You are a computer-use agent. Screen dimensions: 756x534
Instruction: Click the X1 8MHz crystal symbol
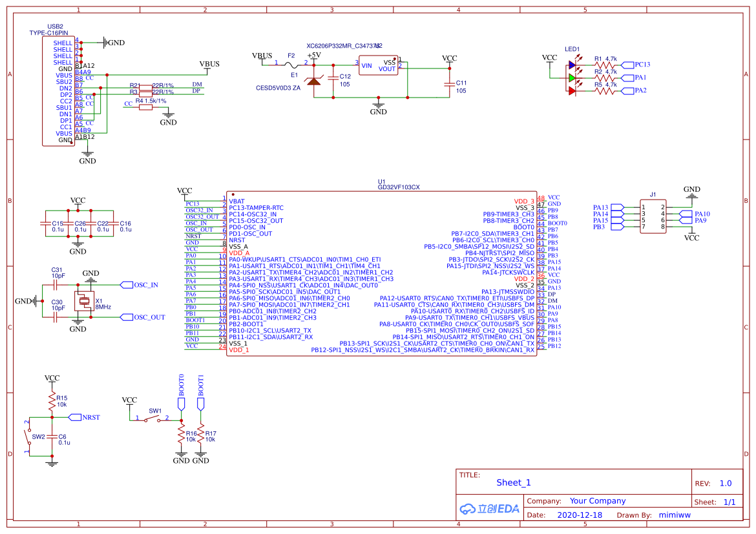tap(85, 301)
